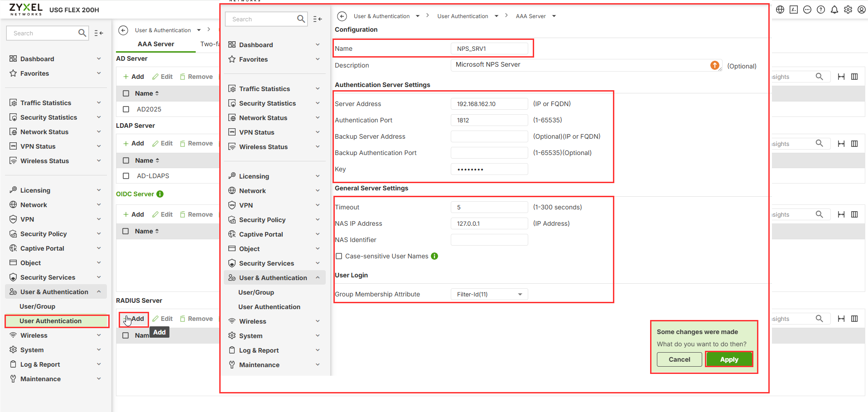
Task: Click the sort arrows on LDAP Server Name column
Action: (x=157, y=160)
